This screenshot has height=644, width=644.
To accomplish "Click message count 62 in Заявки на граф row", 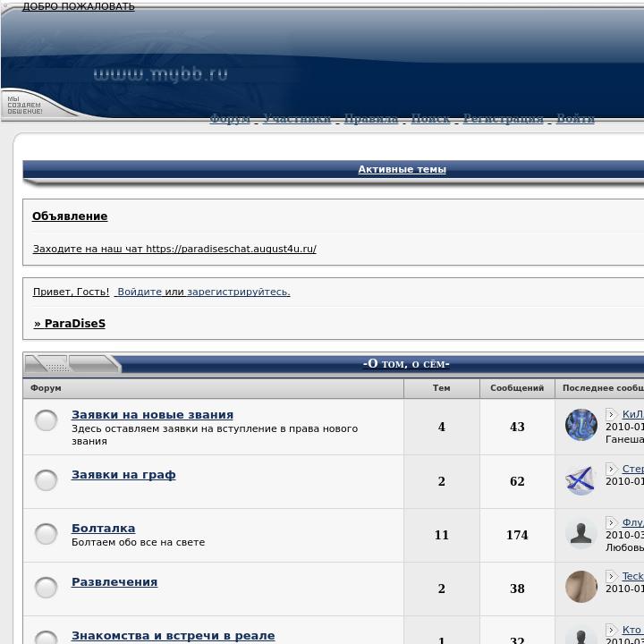I will click(517, 481).
